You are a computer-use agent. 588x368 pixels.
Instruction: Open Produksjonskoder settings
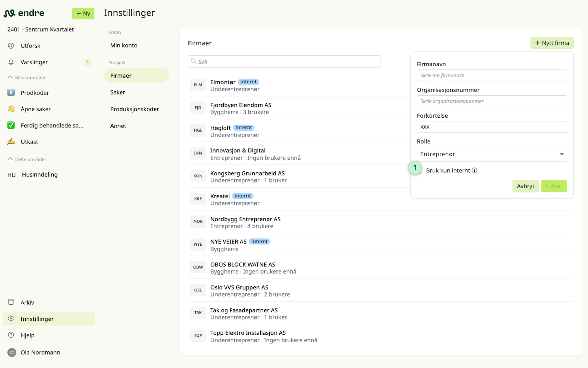[134, 109]
